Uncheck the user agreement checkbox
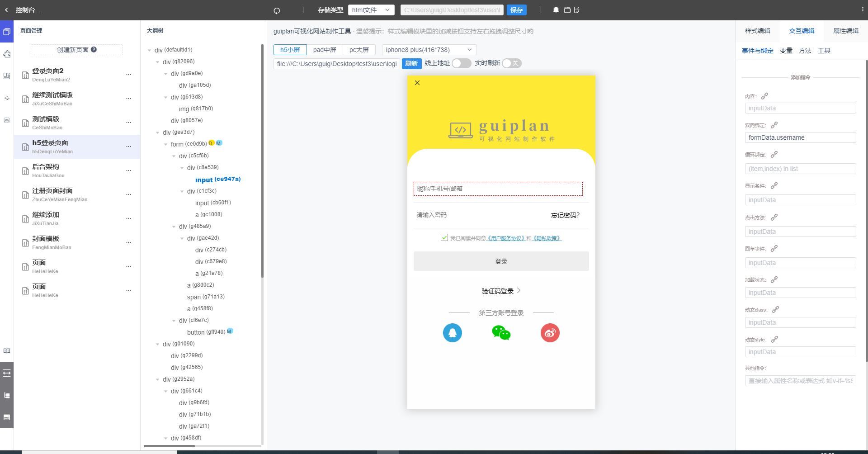 click(x=444, y=238)
